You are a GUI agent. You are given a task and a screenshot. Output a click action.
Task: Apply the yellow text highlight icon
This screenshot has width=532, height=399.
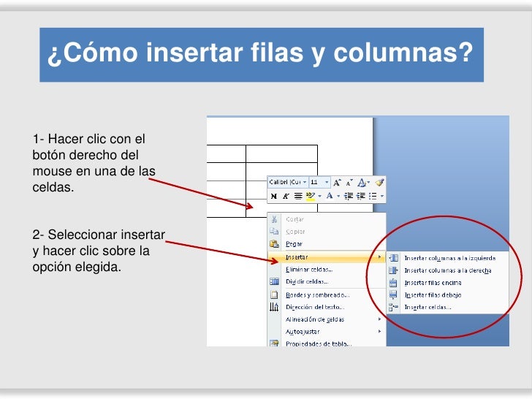(x=311, y=196)
